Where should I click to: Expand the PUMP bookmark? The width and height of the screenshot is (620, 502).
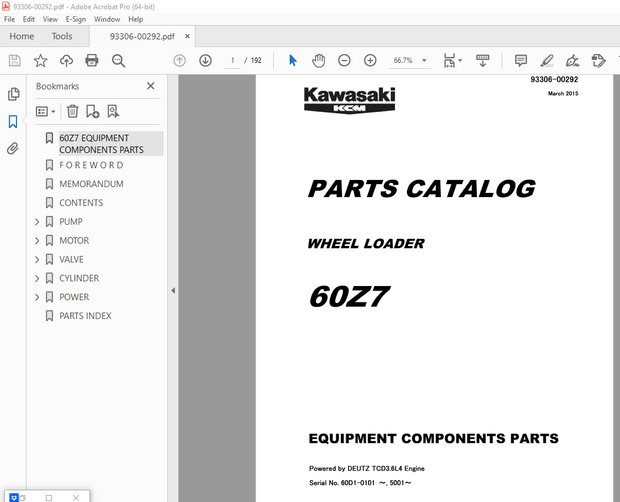tap(37, 222)
